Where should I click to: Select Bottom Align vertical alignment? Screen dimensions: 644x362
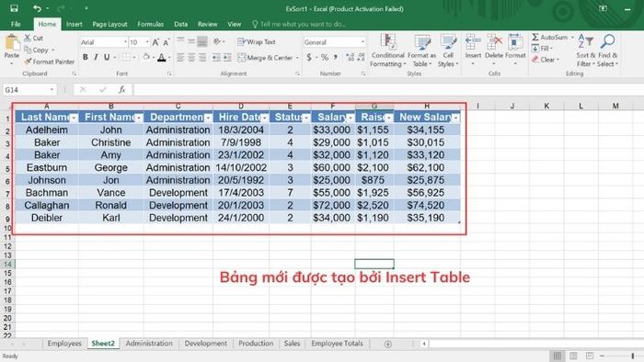(x=202, y=41)
